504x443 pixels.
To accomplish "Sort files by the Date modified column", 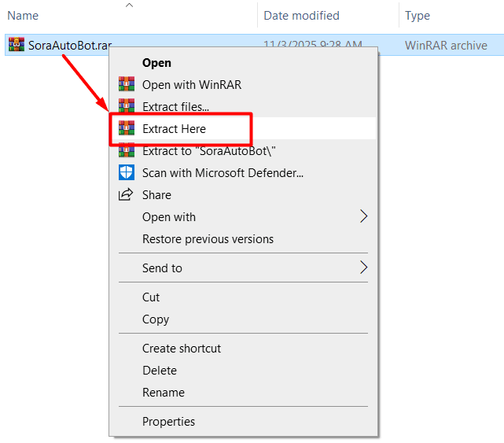I will tap(301, 16).
